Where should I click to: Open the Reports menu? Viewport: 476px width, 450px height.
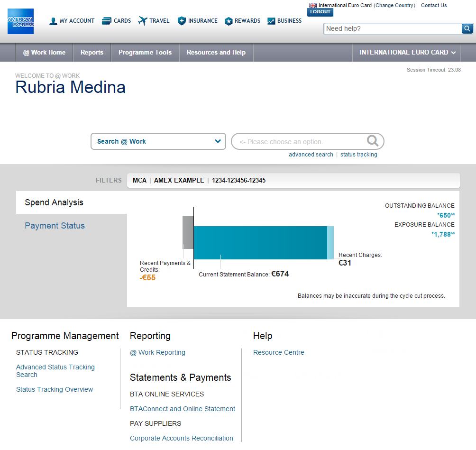(92, 53)
